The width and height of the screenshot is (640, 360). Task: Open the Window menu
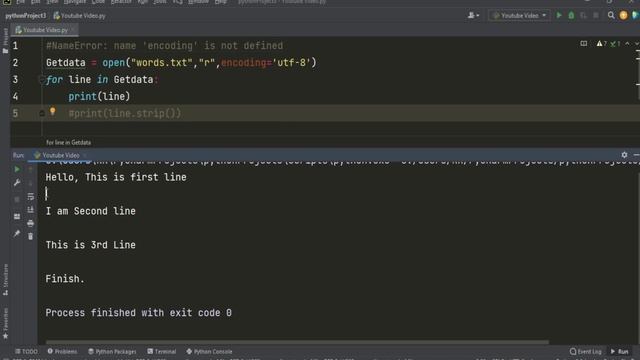pyautogui.click(x=198, y=2)
